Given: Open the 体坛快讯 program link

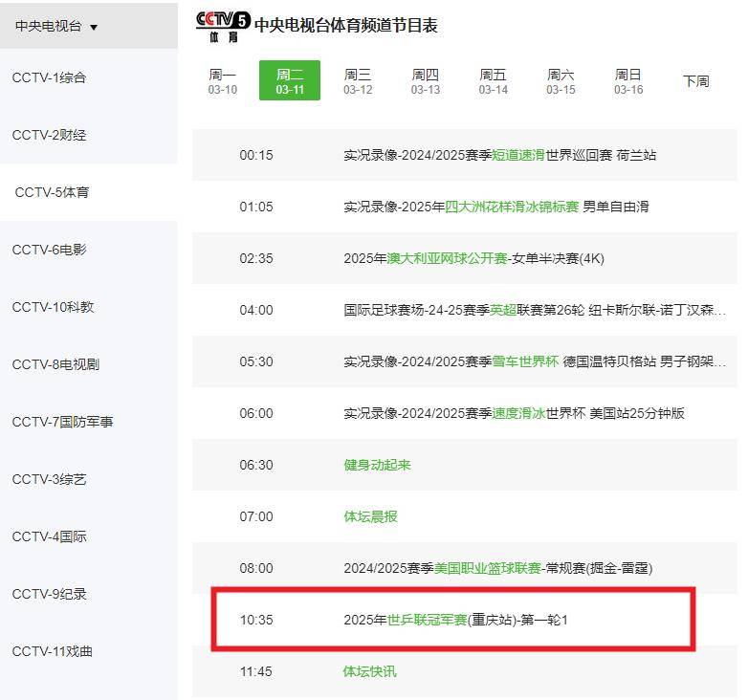Looking at the screenshot, I should pos(370,671).
